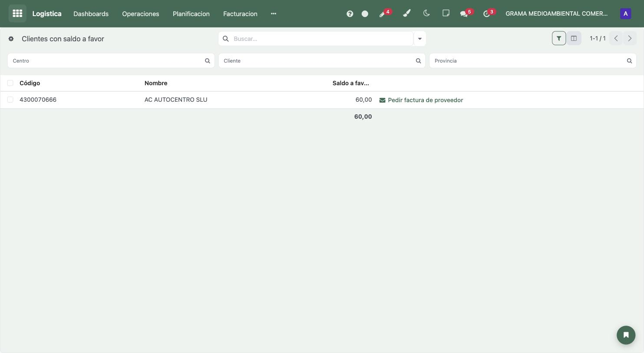Click the 1-1 / 1 pager counter
This screenshot has height=353, width=644.
tap(598, 38)
